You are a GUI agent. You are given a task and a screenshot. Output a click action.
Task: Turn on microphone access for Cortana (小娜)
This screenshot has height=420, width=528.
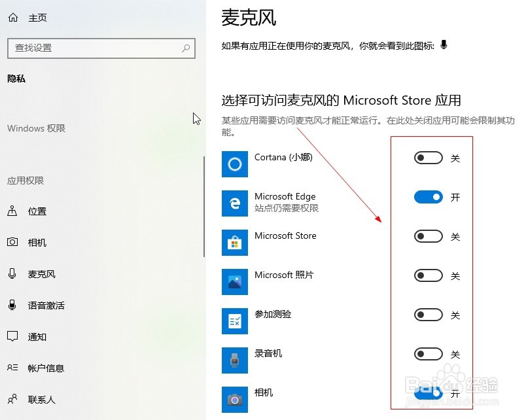429,158
